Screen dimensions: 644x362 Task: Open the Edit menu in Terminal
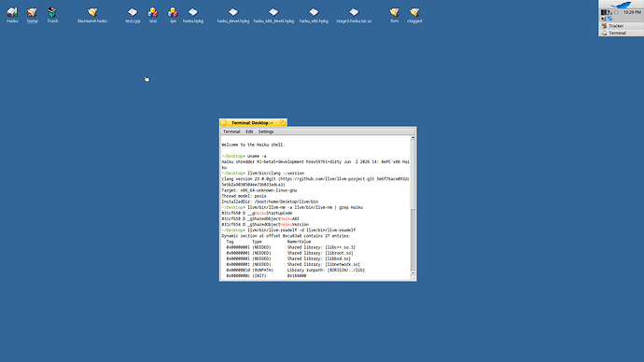tap(249, 132)
